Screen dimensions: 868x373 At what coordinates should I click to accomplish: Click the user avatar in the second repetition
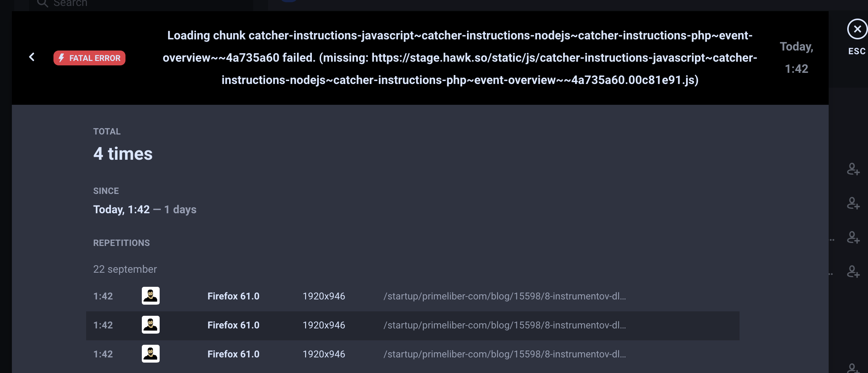151,325
